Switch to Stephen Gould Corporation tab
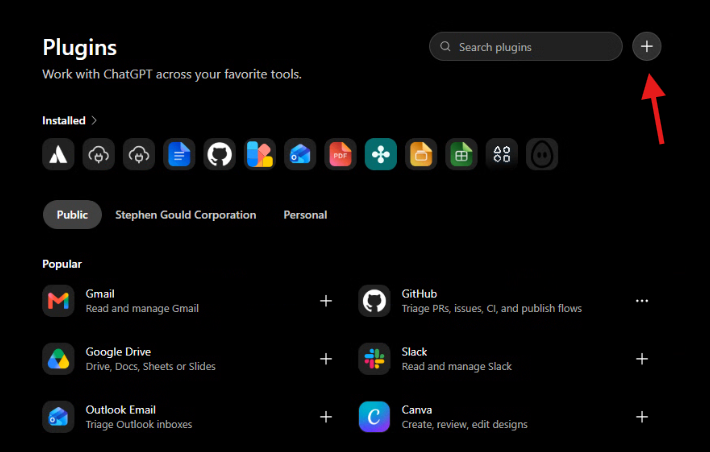 coord(186,215)
